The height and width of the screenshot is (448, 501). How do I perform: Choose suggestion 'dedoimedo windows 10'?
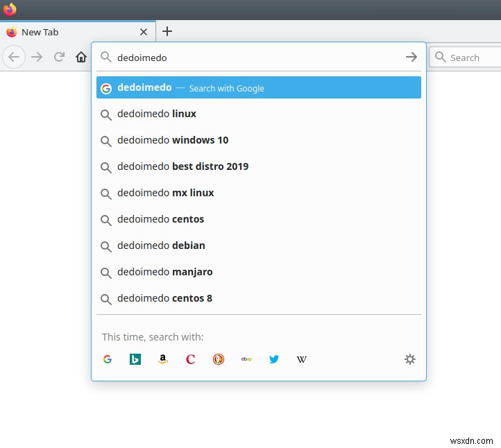(x=259, y=140)
